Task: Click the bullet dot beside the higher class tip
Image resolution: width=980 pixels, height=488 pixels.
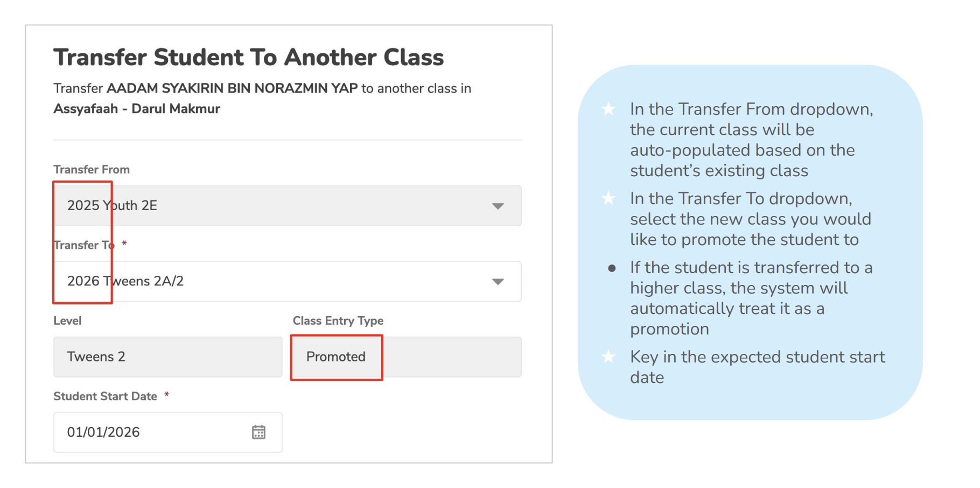Action: click(612, 268)
